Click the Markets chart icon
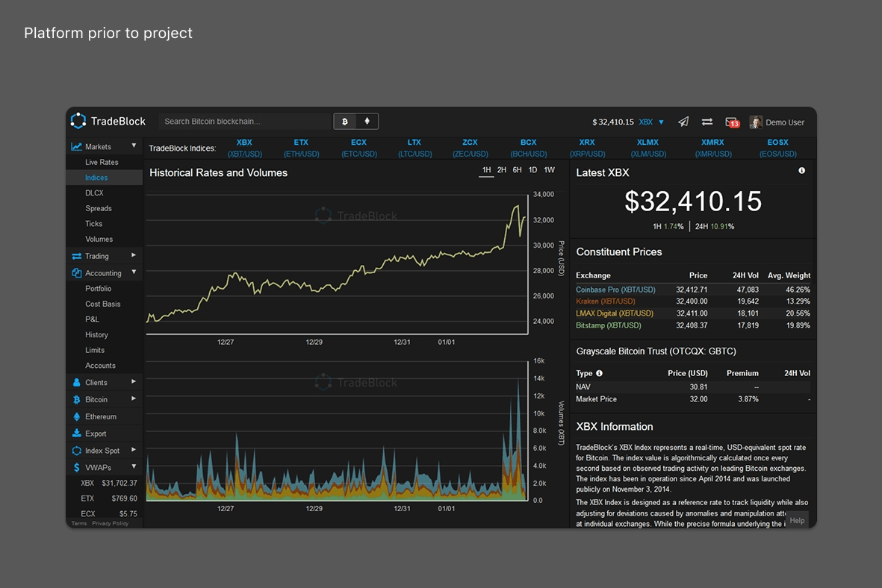This screenshot has width=882, height=588. [x=76, y=146]
